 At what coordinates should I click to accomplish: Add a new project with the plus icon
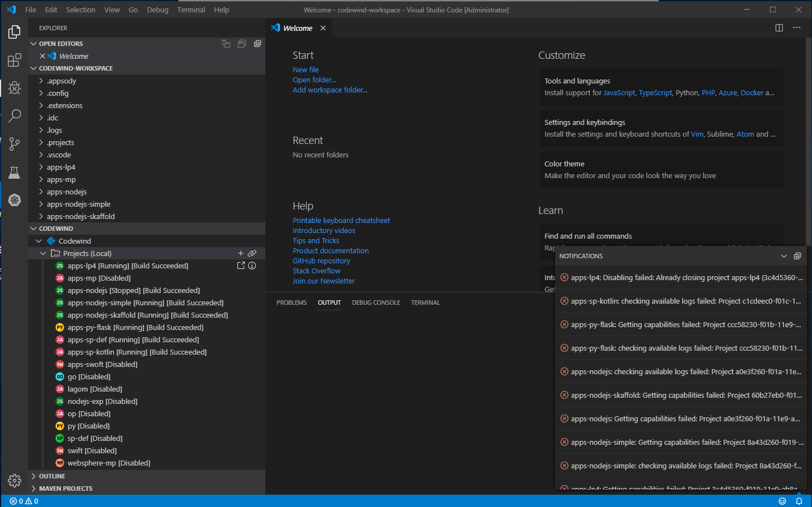pos(240,253)
